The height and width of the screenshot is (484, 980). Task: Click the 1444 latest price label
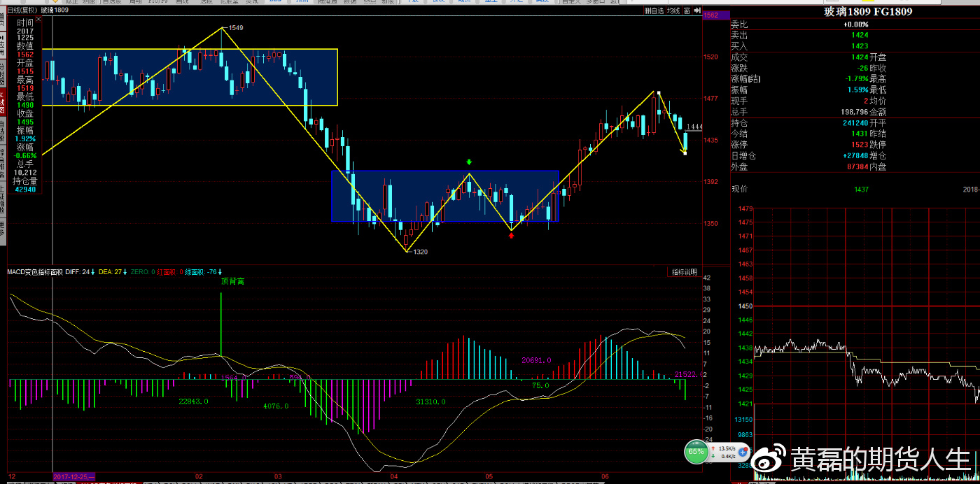click(694, 127)
